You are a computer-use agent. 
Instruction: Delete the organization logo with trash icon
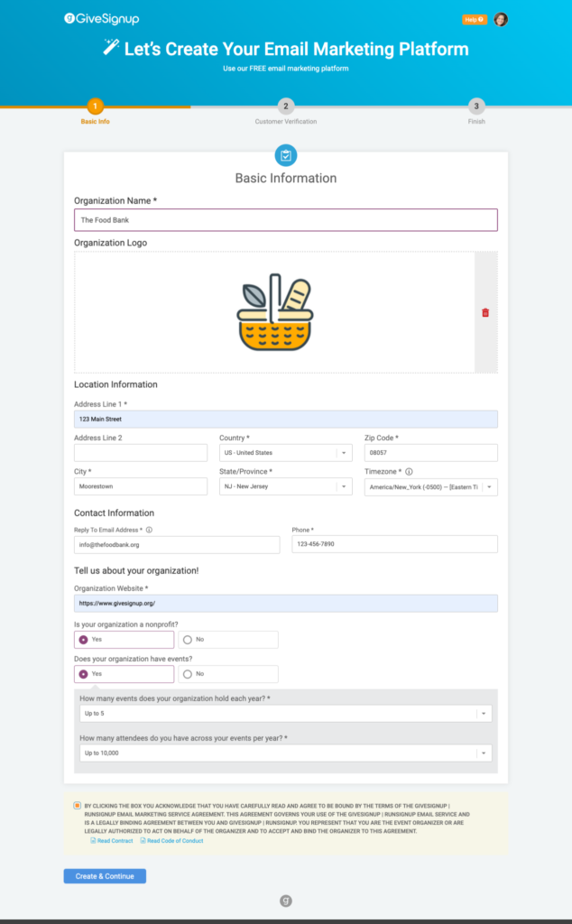[x=485, y=312]
